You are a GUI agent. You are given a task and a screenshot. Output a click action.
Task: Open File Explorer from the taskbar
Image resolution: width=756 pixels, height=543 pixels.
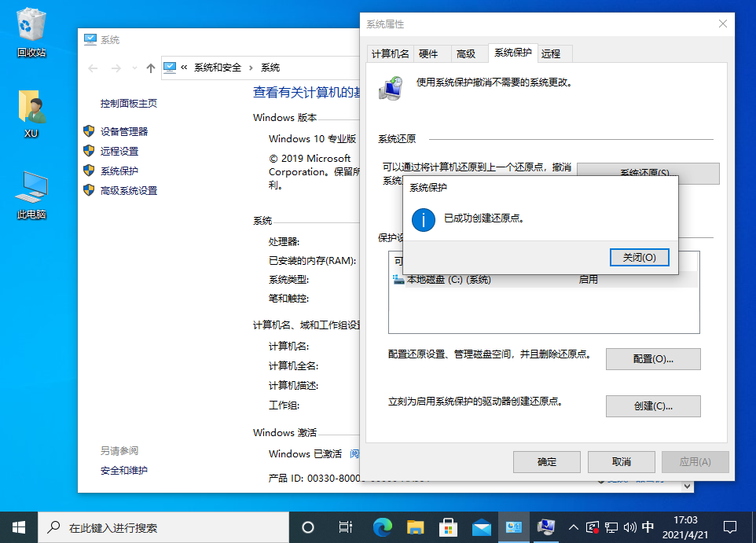[415, 527]
